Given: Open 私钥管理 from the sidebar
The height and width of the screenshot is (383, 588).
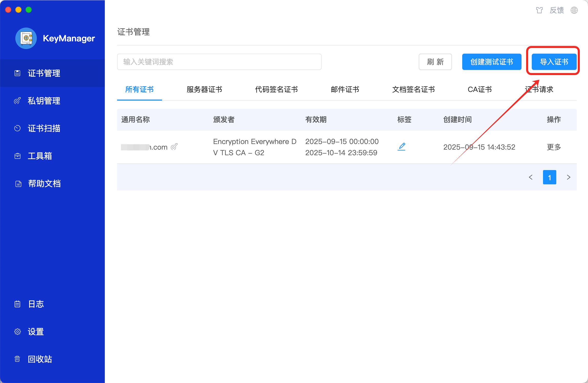Looking at the screenshot, I should (x=44, y=101).
